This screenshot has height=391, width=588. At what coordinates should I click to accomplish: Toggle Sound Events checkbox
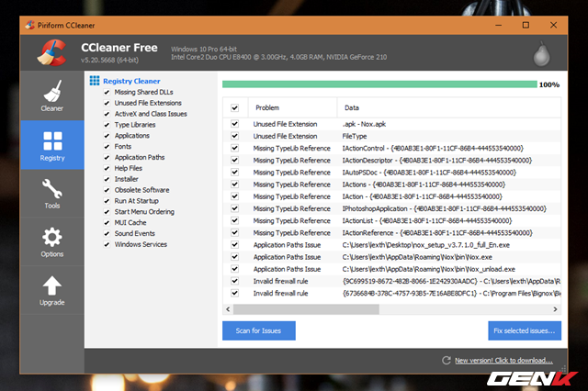click(107, 233)
